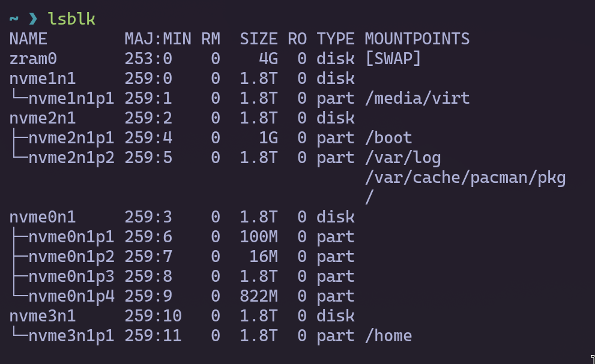The width and height of the screenshot is (595, 364).
Task: Click the 259:10 device number
Action: click(153, 315)
